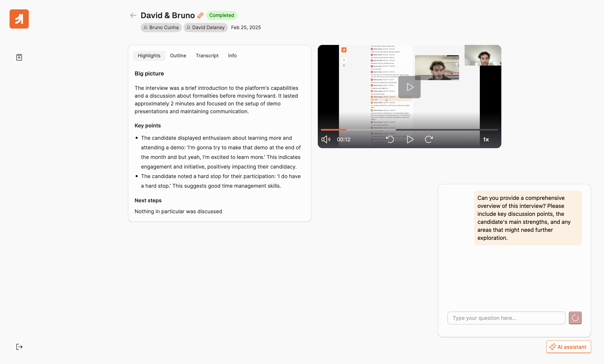
Task: Skip forward using the forward icon
Action: pyautogui.click(x=428, y=140)
